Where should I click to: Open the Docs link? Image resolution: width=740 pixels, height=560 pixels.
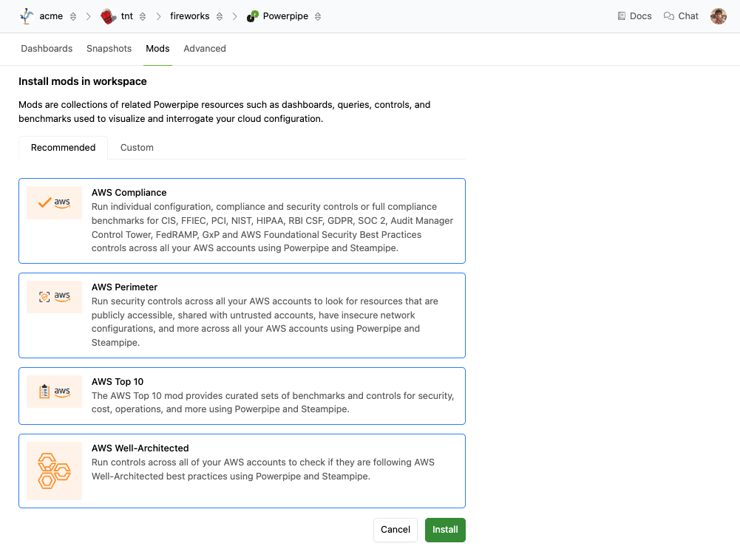coord(634,16)
